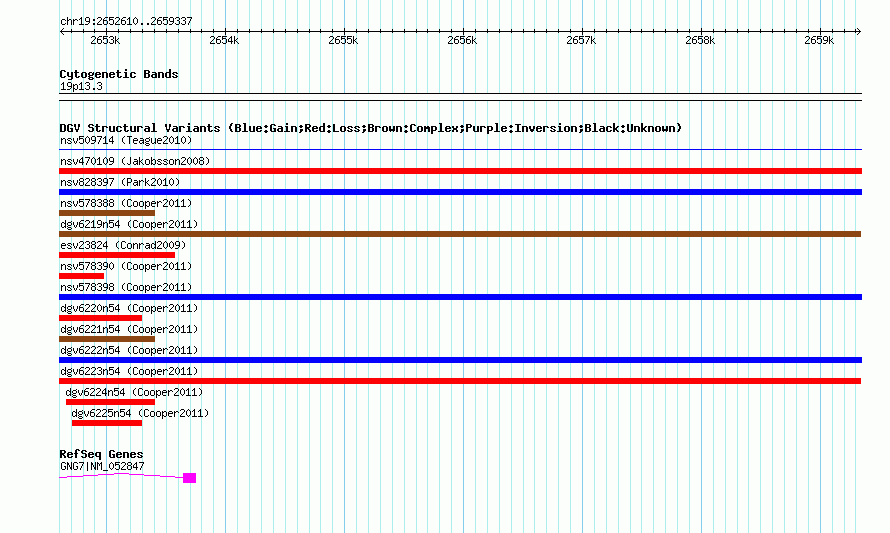Click the nsv578388 (Cooper2011) label
Screen dimensions: 890x533
click(126, 203)
